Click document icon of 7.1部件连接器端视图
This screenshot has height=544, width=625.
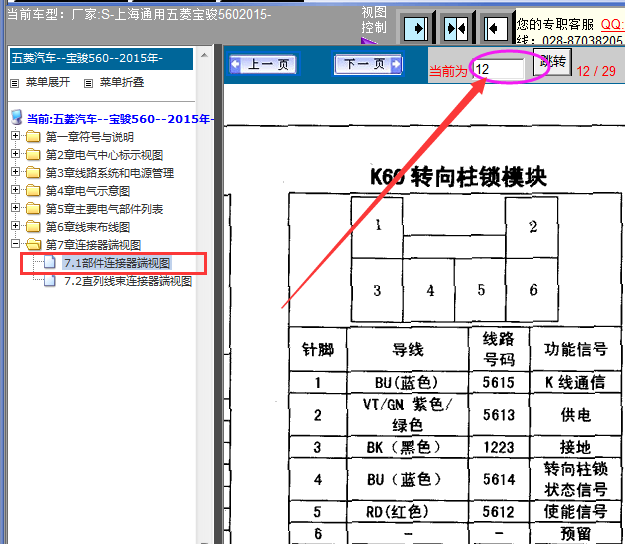click(x=50, y=262)
